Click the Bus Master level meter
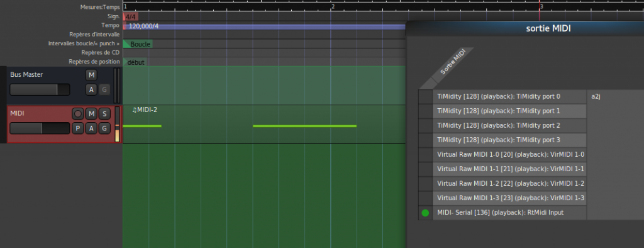Image resolution: width=644 pixels, height=248 pixels. [x=117, y=86]
